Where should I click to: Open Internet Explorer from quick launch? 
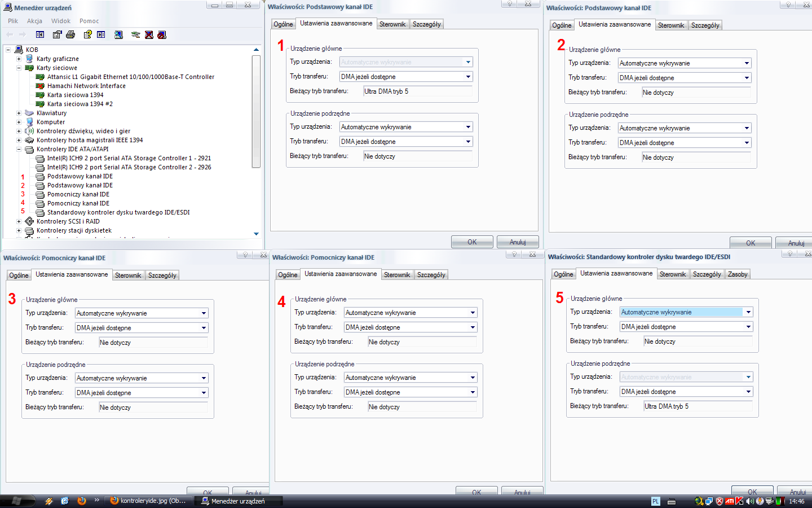(65, 501)
